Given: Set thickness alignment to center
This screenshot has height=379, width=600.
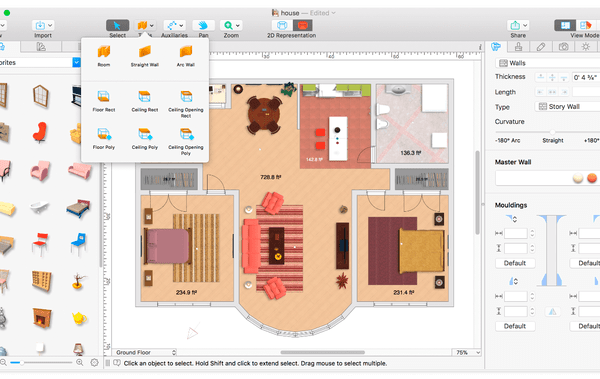Looking at the screenshot, I should click(552, 77).
